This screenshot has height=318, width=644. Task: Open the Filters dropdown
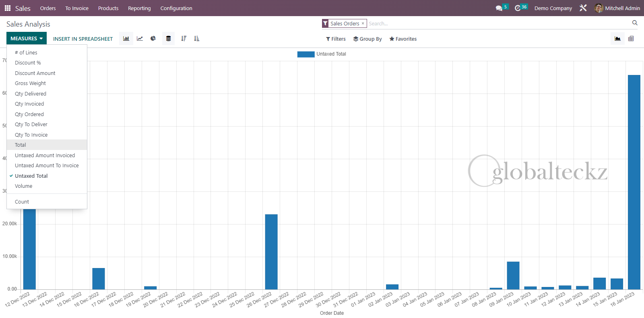click(x=336, y=39)
